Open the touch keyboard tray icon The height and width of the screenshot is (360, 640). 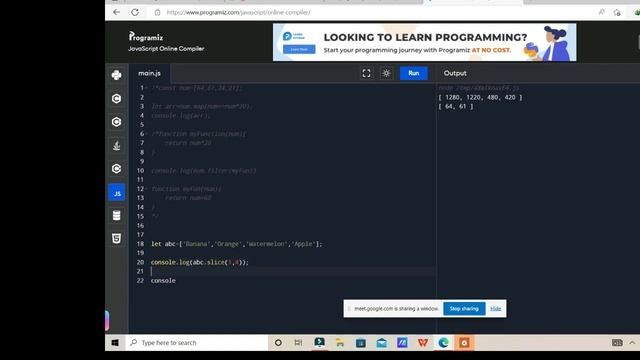tap(617, 343)
